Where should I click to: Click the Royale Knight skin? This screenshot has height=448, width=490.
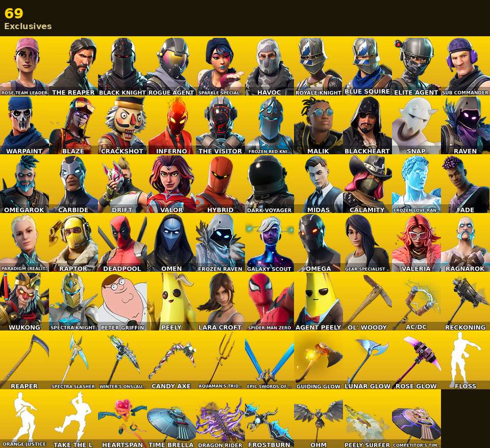pos(318,66)
